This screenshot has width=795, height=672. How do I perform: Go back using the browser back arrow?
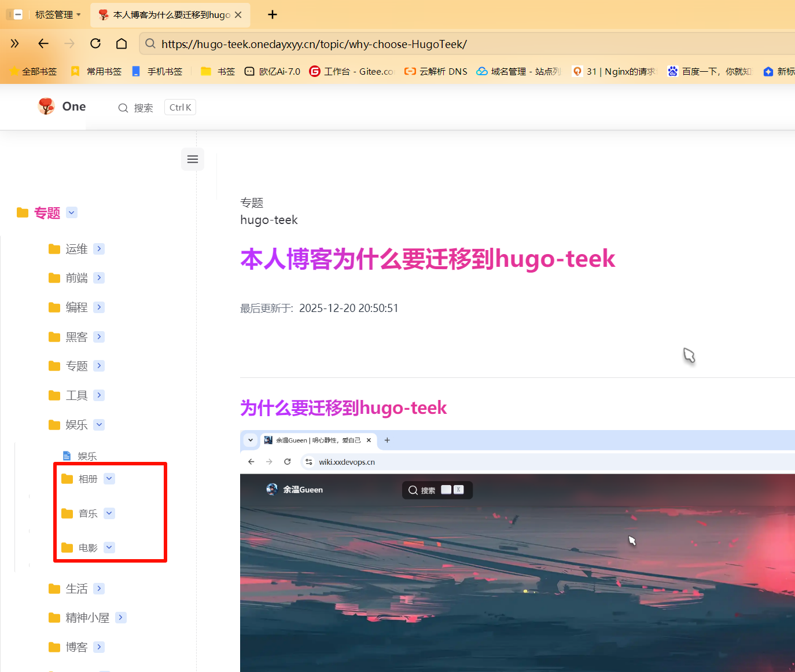click(43, 43)
